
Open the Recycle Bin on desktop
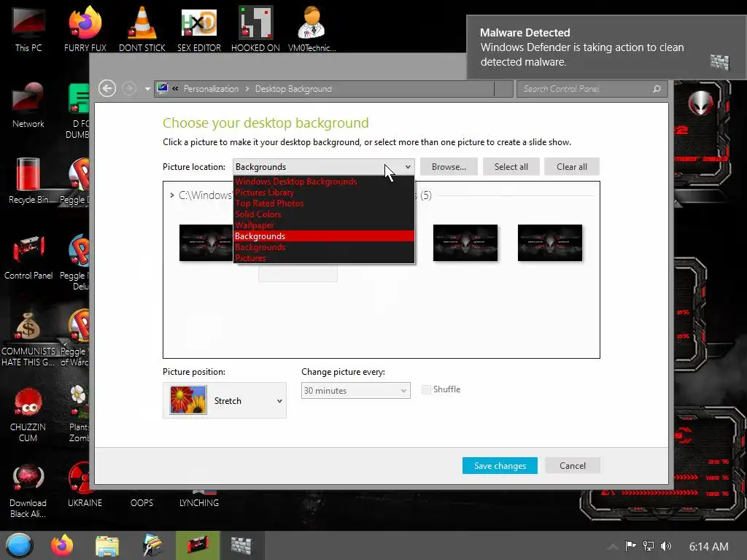tap(28, 181)
